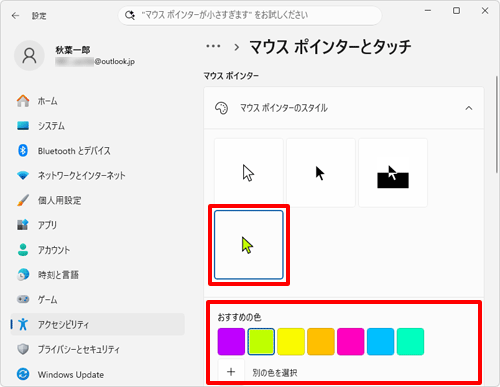Minimize the Settings window
Image resolution: width=500 pixels, height=387 pixels.
pos(428,11)
